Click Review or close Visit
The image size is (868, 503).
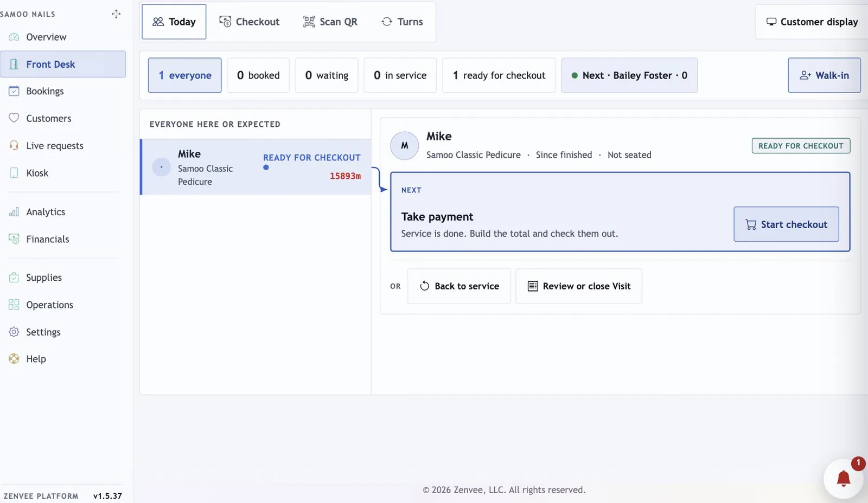click(579, 286)
